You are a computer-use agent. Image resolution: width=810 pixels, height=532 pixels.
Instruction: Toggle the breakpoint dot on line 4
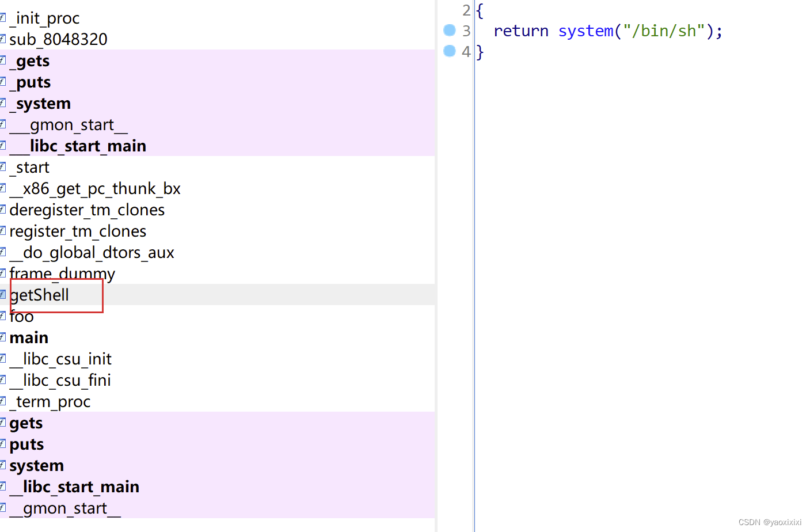click(x=450, y=51)
